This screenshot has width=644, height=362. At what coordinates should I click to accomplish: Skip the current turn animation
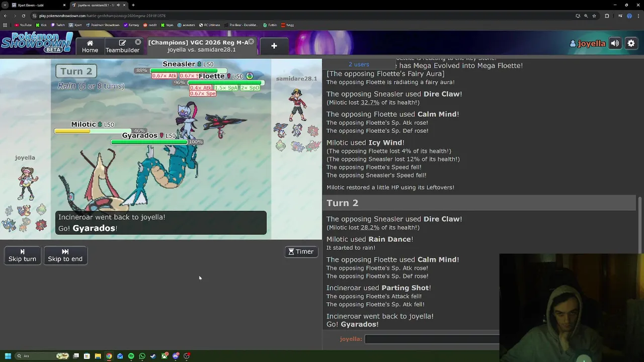pos(22,255)
